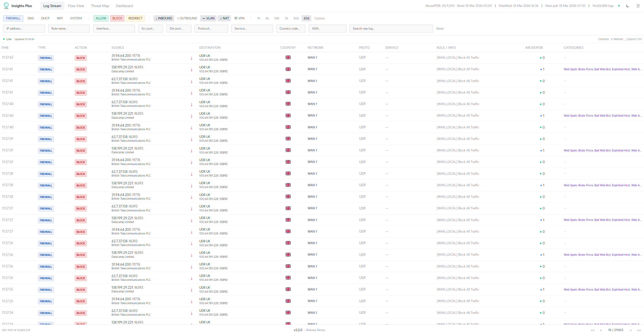Open the Custom time range picker
The image size is (644, 334).
click(x=319, y=18)
